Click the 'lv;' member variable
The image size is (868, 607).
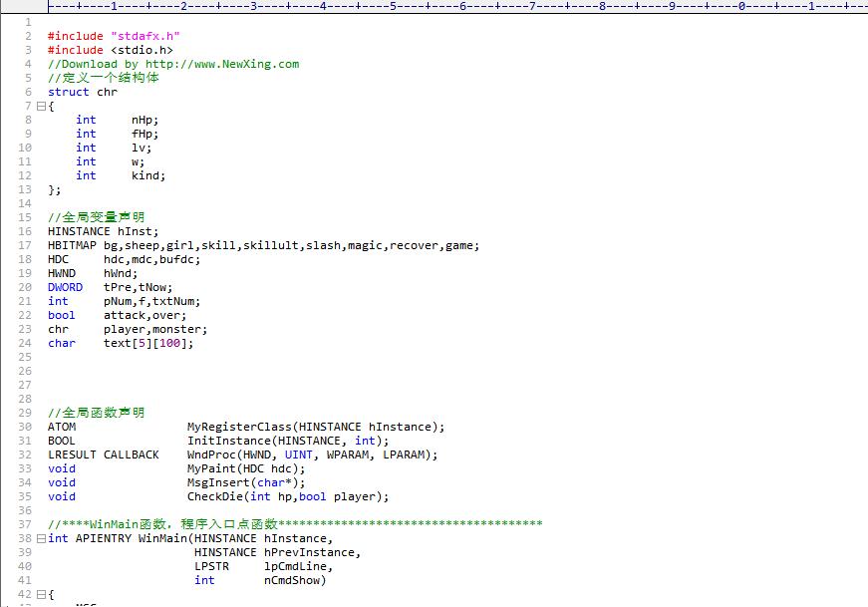142,148
